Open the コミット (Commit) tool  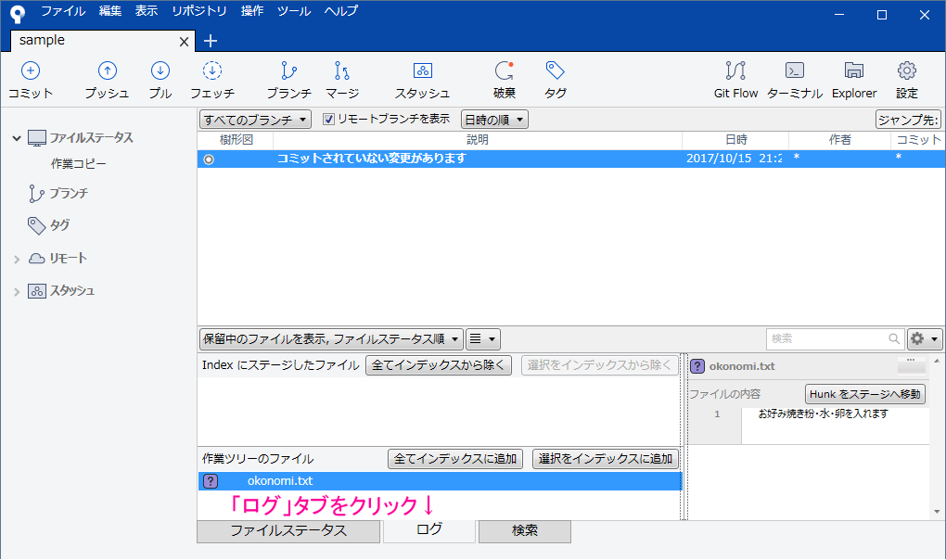pos(30,78)
